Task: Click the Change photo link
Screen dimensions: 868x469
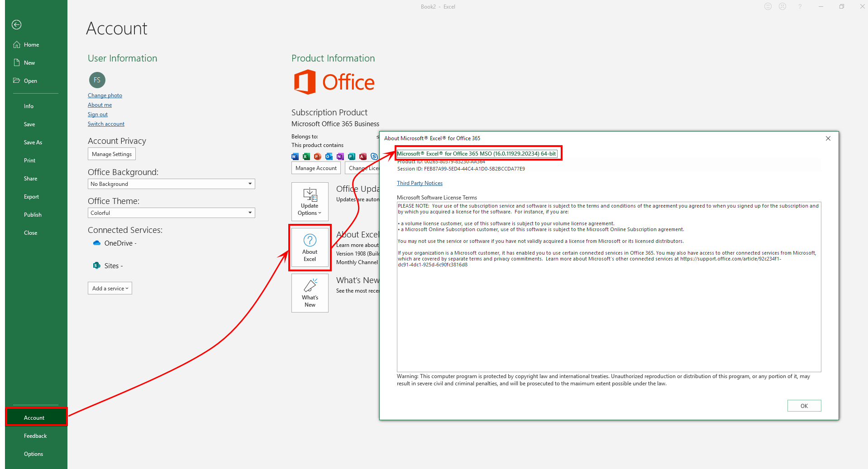Action: pyautogui.click(x=105, y=95)
